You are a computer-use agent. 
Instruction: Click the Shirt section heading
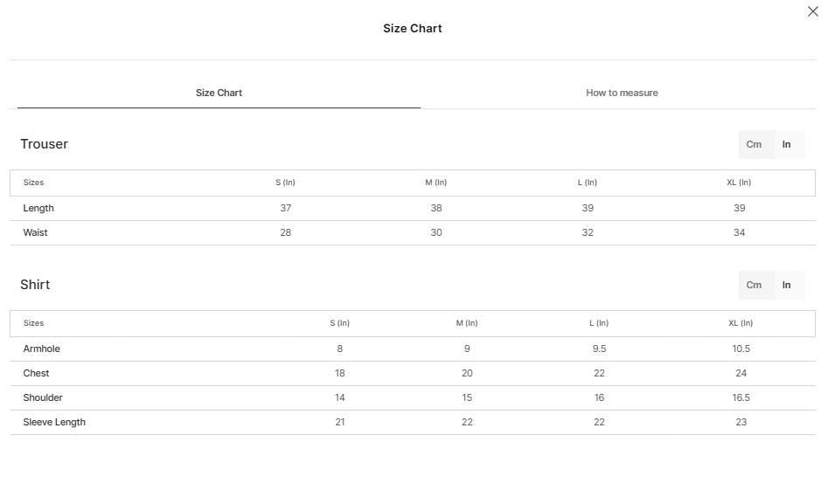point(35,285)
